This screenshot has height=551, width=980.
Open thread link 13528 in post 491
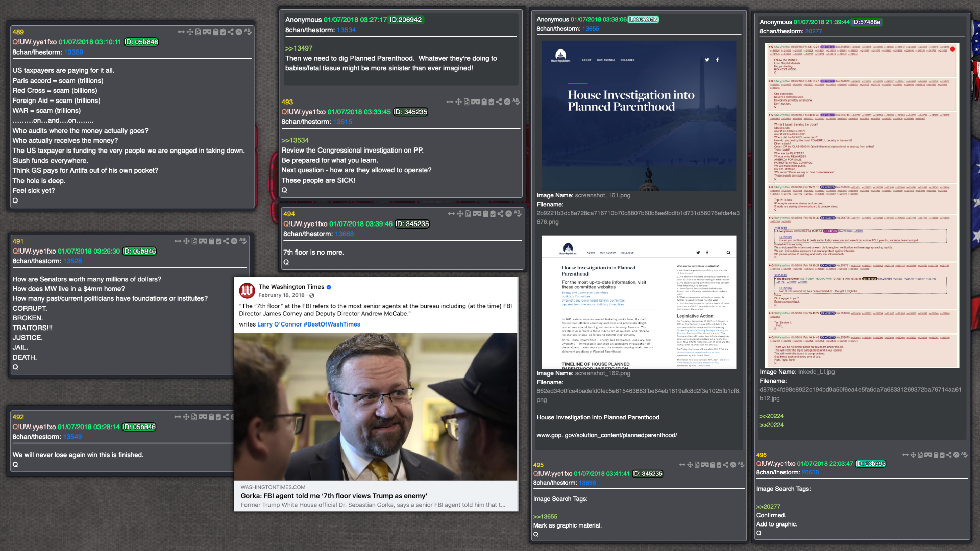(x=72, y=261)
